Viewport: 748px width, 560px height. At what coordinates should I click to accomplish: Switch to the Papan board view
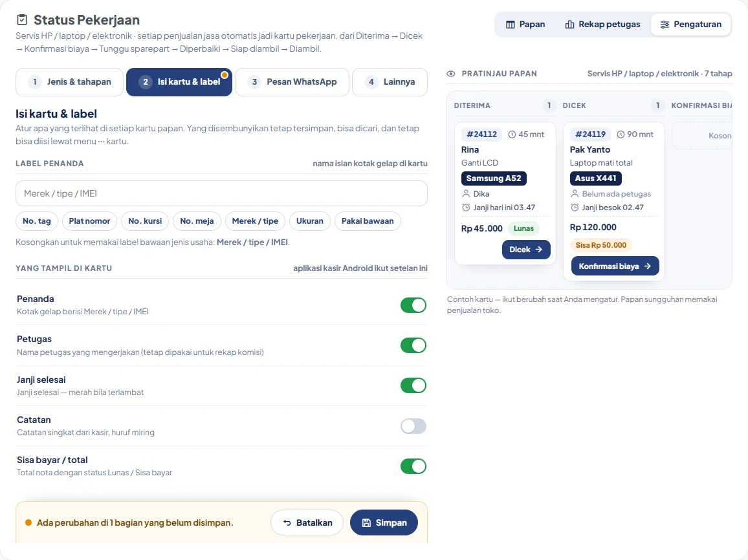tap(525, 25)
